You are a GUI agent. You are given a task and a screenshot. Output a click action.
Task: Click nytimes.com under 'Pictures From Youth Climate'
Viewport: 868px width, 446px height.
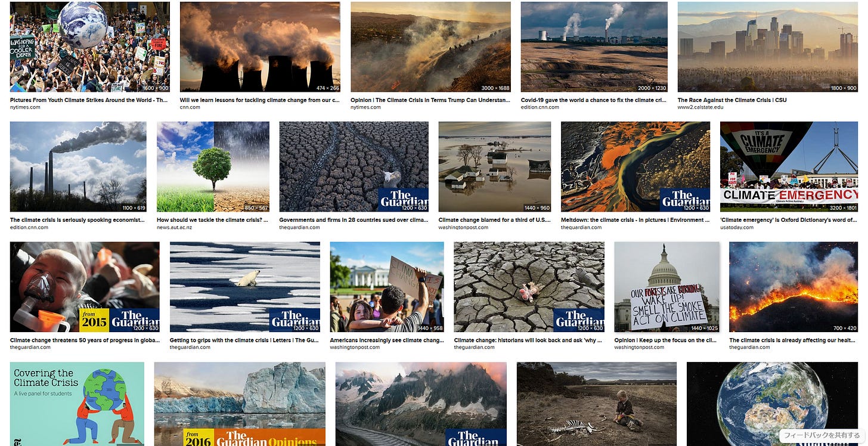[25, 107]
